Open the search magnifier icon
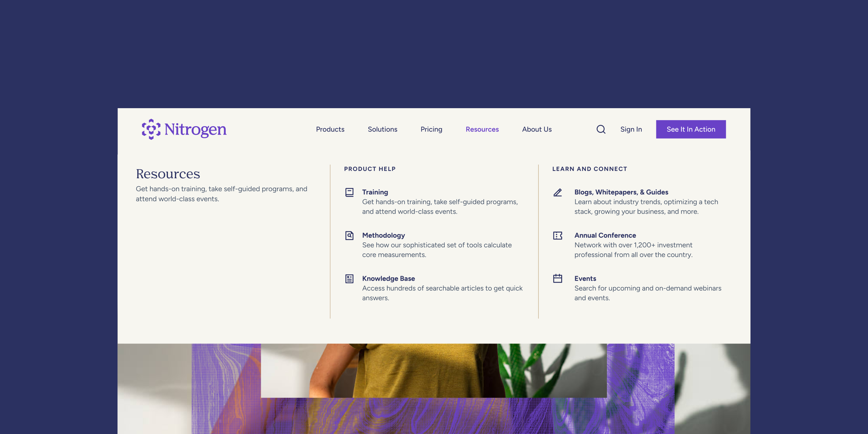Image resolution: width=868 pixels, height=434 pixels. click(x=601, y=129)
